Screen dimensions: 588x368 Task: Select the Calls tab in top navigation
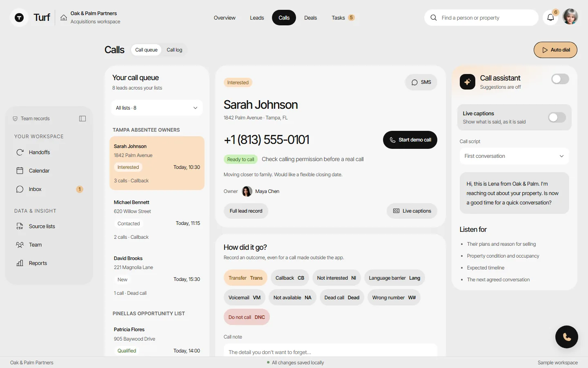[284, 18]
